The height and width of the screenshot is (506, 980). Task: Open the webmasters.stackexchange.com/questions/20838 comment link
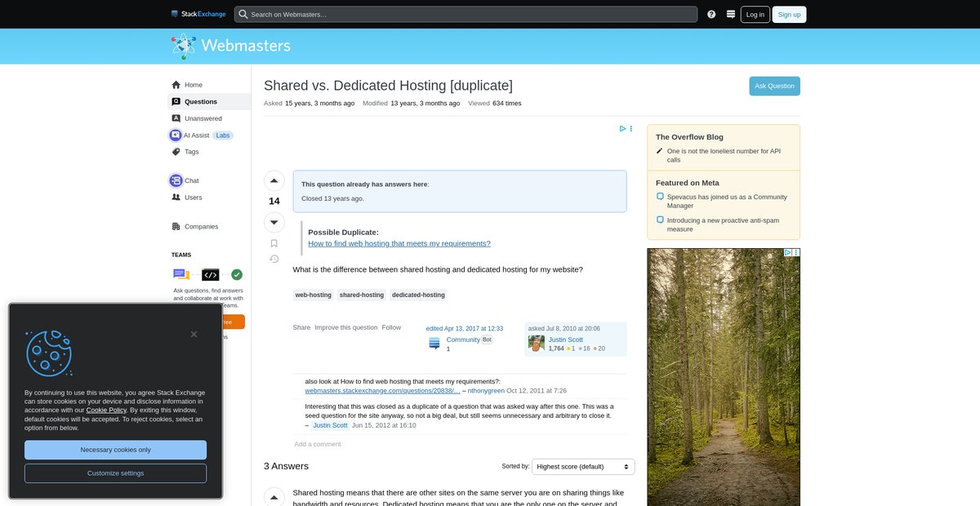[x=382, y=391]
